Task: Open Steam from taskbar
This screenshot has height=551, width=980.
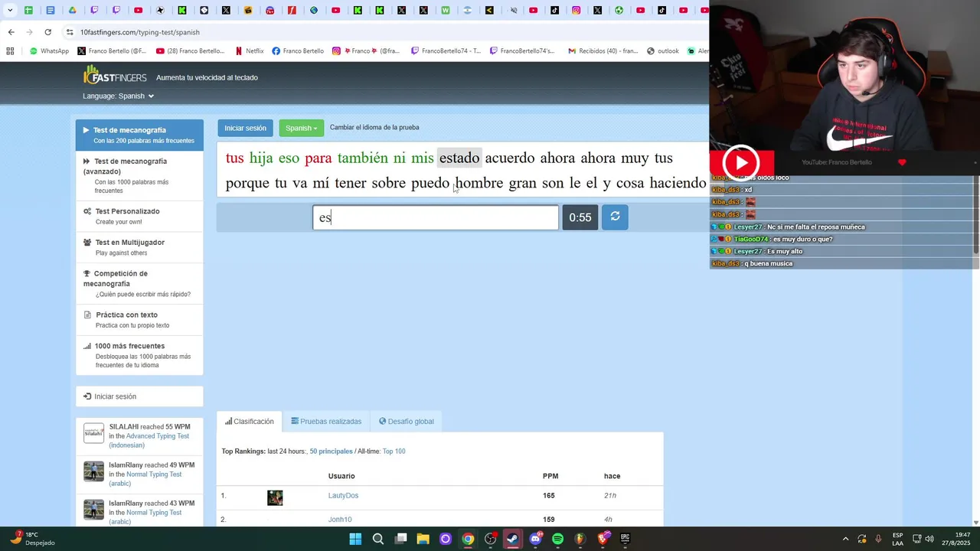Action: click(513, 539)
